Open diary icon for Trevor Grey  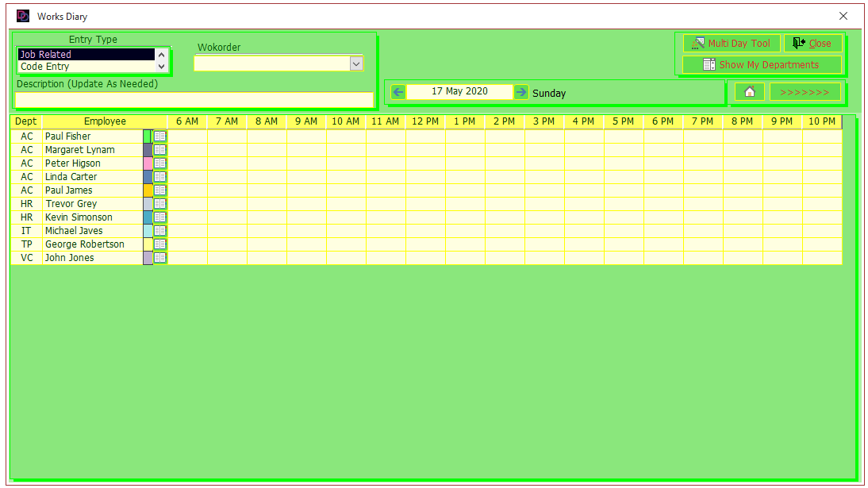coord(160,204)
